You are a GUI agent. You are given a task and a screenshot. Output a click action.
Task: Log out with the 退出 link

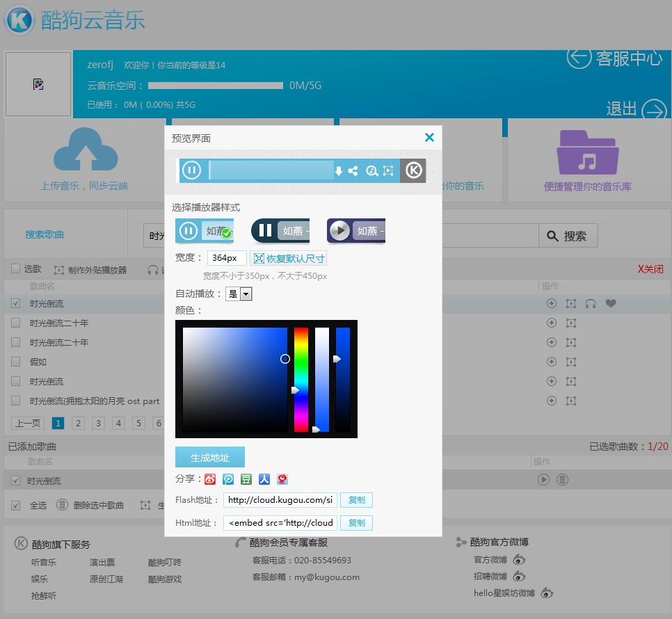[637, 109]
